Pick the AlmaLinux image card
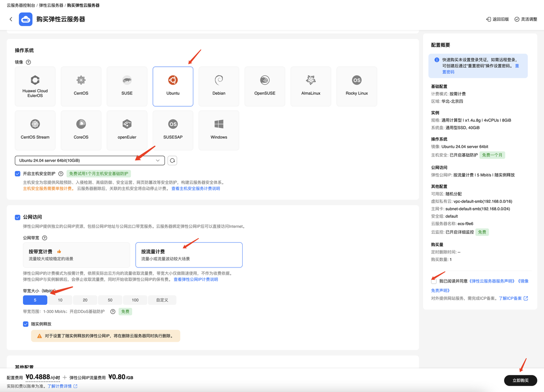This screenshot has height=392, width=544. tap(311, 86)
